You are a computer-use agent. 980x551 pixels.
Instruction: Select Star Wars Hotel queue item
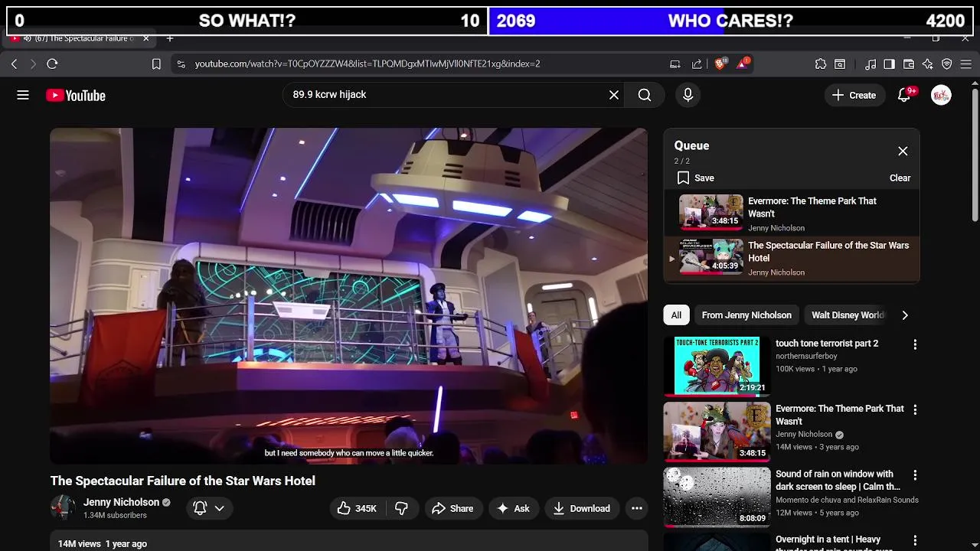tap(792, 259)
